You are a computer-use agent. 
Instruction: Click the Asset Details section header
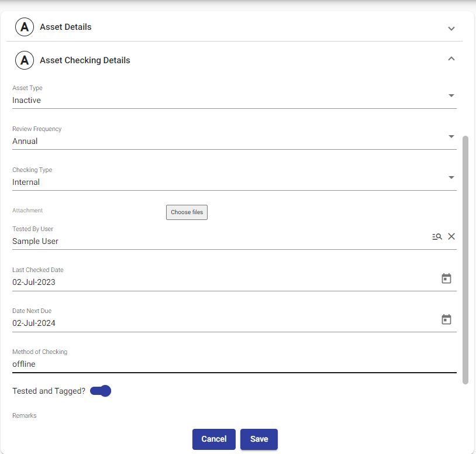pos(65,27)
